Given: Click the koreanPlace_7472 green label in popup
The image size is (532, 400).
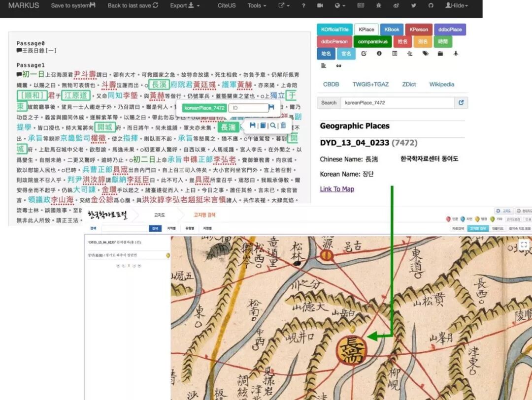Looking at the screenshot, I should point(204,108).
